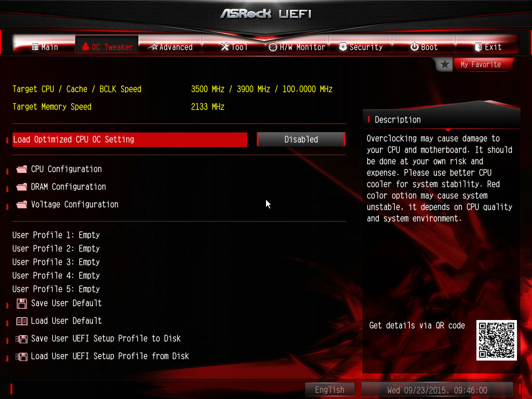Screen dimensions: 532x399
Task: Go to the Security tab
Action: point(361,47)
